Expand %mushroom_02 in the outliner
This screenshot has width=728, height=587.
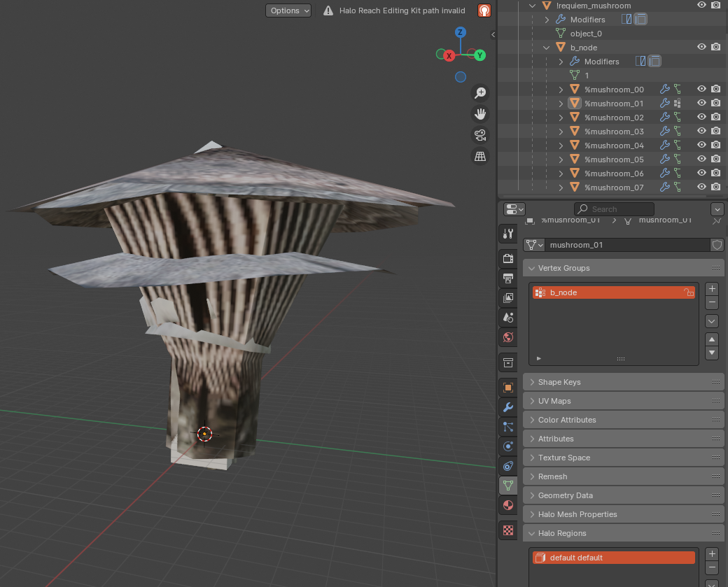tap(561, 118)
